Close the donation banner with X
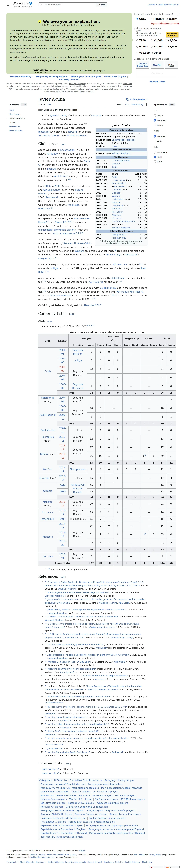Screen dimensions: 186x868 [x=178, y=14]
